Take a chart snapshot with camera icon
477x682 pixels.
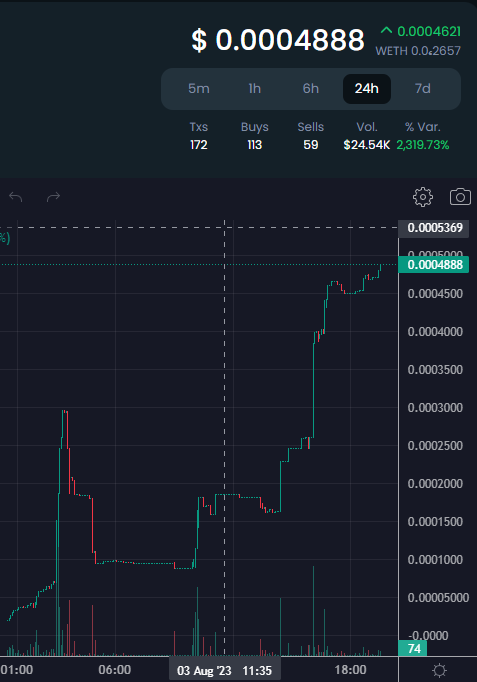tap(460, 197)
